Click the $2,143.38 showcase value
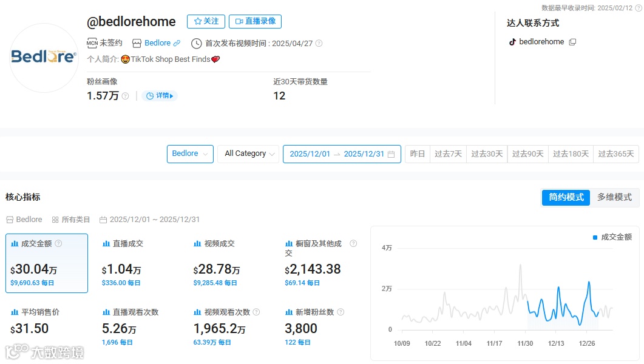Screen dimensions: 644x364 coord(313,269)
